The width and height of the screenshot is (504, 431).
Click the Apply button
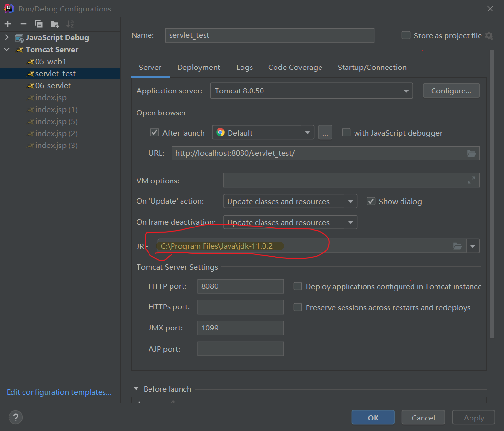(x=474, y=418)
